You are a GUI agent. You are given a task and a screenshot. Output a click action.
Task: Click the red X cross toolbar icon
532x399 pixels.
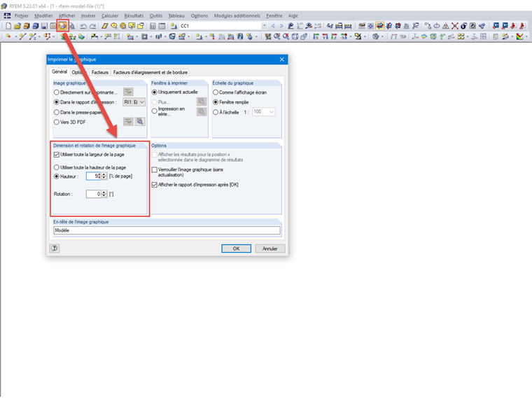454,26
